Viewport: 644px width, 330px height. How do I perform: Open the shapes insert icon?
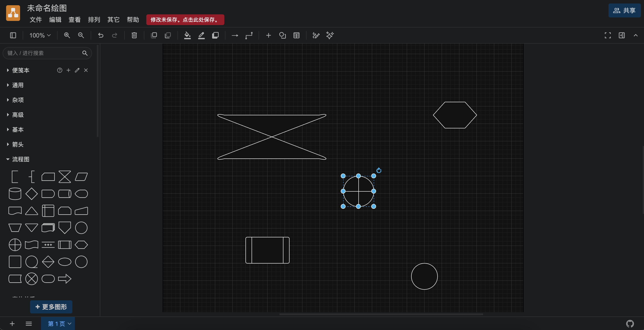coord(283,35)
